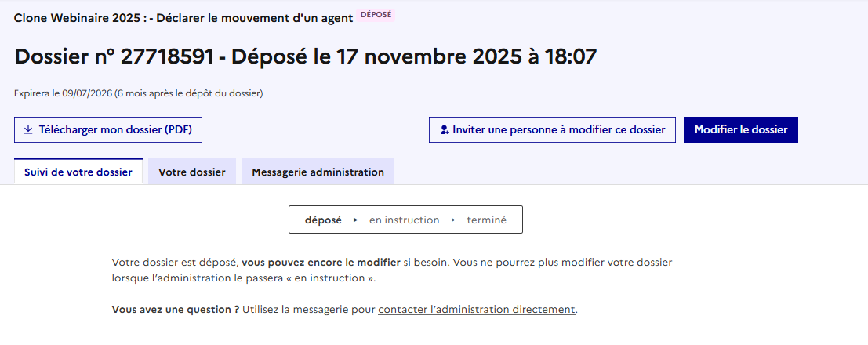The height and width of the screenshot is (345, 868).
Task: Click the download icon on Télécharger button
Action: (x=28, y=130)
